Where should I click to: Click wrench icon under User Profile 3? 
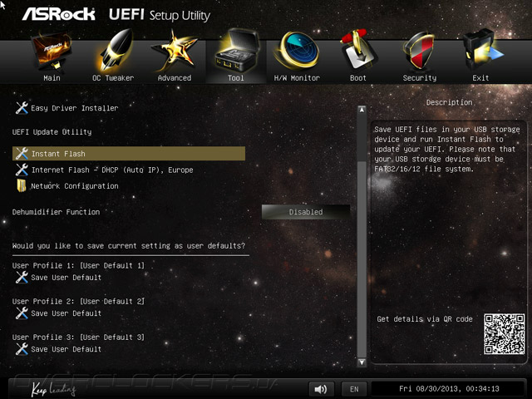[x=22, y=349]
